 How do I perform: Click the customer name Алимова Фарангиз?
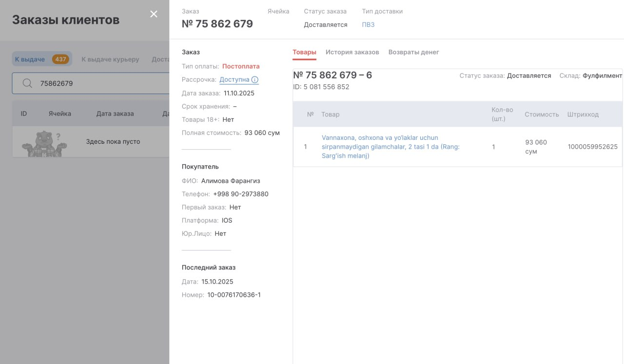[231, 181]
